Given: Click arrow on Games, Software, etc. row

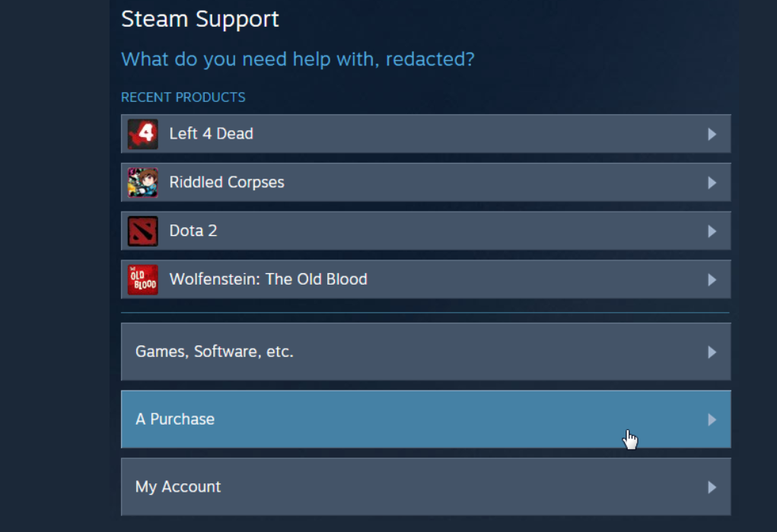Looking at the screenshot, I should (x=712, y=352).
